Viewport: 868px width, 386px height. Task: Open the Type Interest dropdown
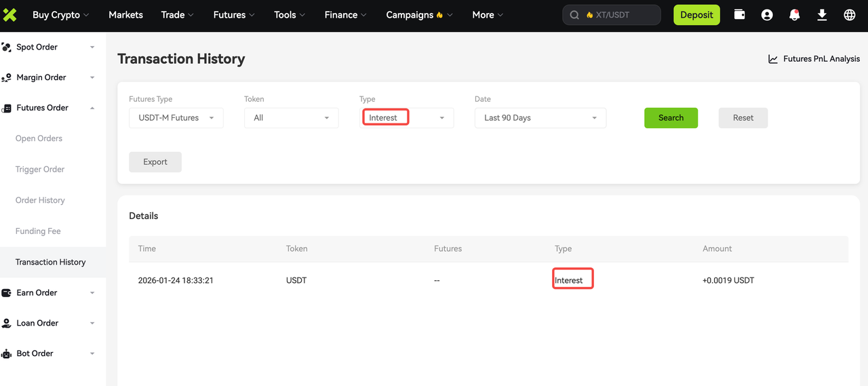point(407,118)
